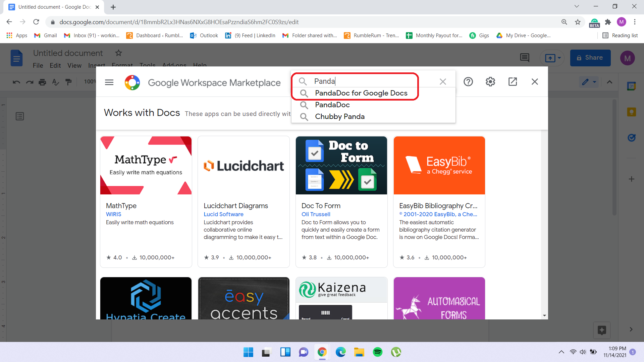Click the Print icon
The image size is (644, 362).
[x=42, y=82]
